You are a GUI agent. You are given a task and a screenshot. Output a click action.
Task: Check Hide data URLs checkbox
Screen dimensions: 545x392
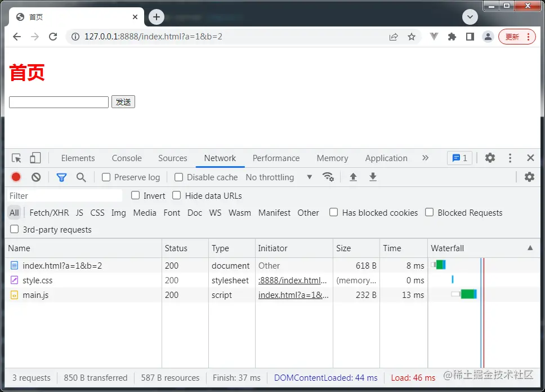coord(177,195)
